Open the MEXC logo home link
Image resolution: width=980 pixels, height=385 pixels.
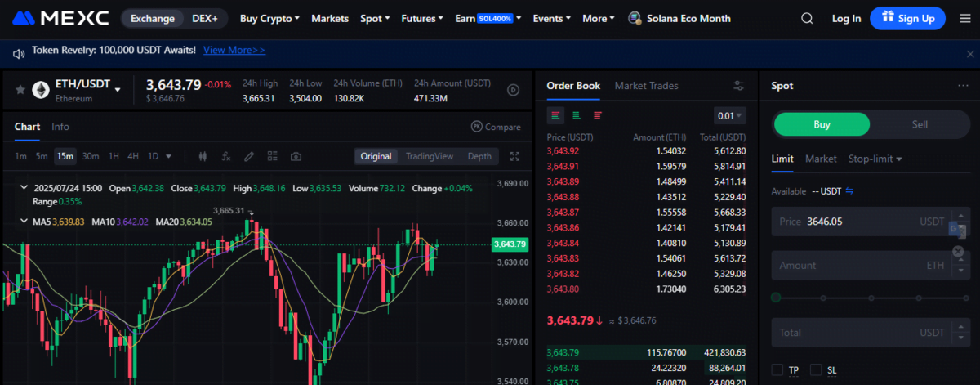(x=62, y=18)
